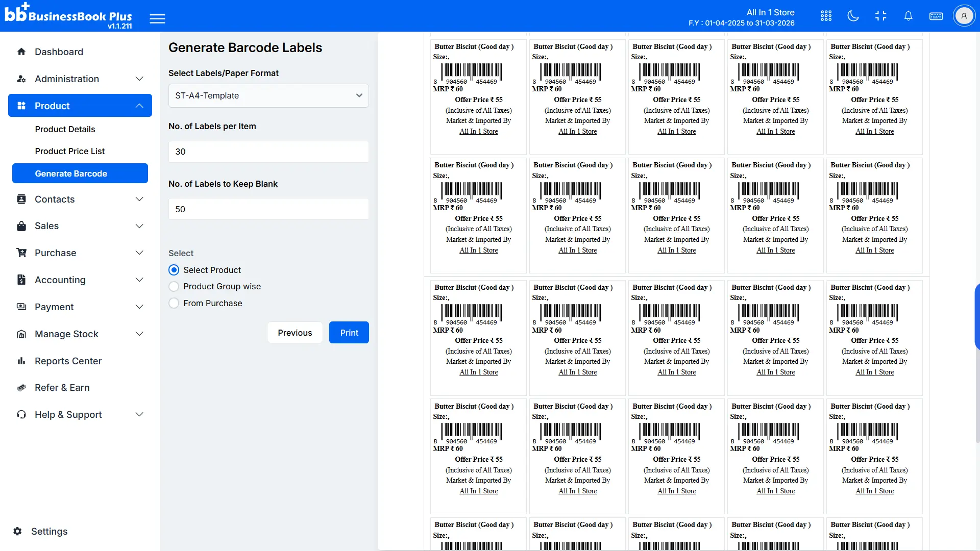980x551 pixels.
Task: Open the on-screen keyboard icon
Action: pos(936,16)
